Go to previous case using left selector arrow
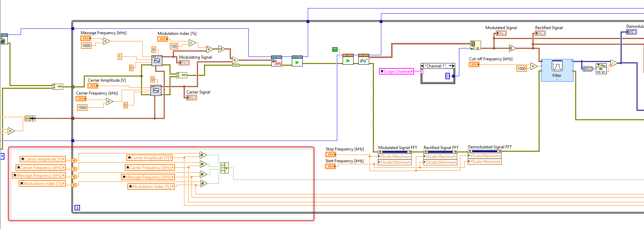Image resolution: width=644 pixels, height=229 pixels. pyautogui.click(x=422, y=66)
